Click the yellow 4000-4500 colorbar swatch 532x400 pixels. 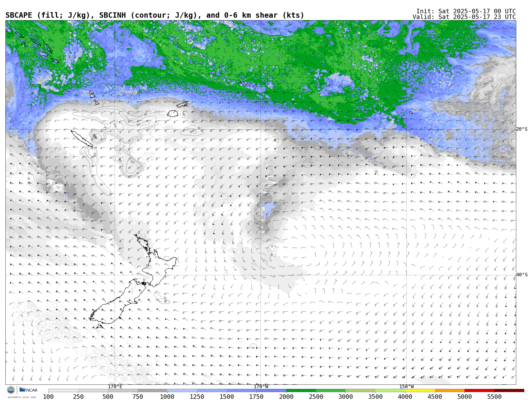pyautogui.click(x=420, y=391)
